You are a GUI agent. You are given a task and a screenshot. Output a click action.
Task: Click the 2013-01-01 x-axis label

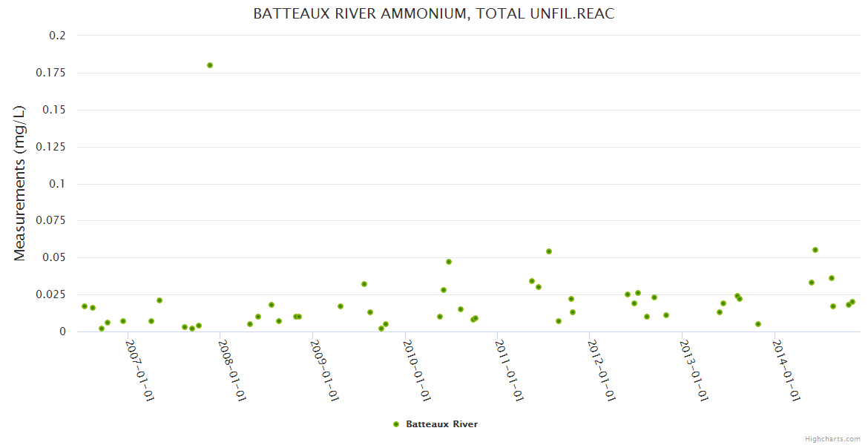pyautogui.click(x=694, y=370)
